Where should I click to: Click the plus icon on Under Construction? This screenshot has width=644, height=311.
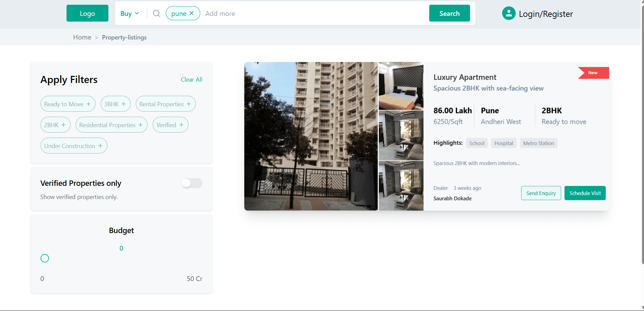coord(100,146)
